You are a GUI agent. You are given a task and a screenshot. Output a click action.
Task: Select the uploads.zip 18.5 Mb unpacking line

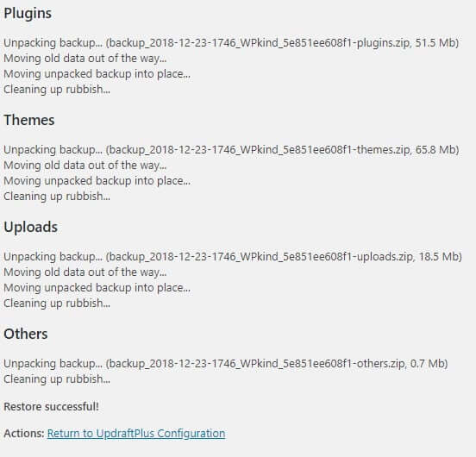pos(233,257)
